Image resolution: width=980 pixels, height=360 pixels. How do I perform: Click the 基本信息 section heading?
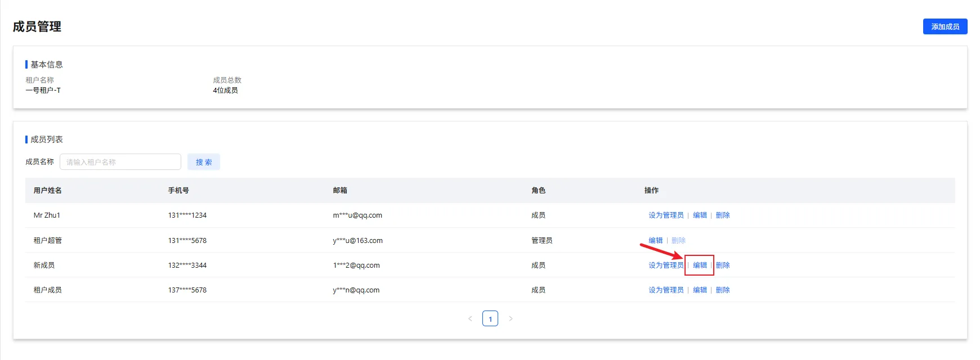coord(47,65)
